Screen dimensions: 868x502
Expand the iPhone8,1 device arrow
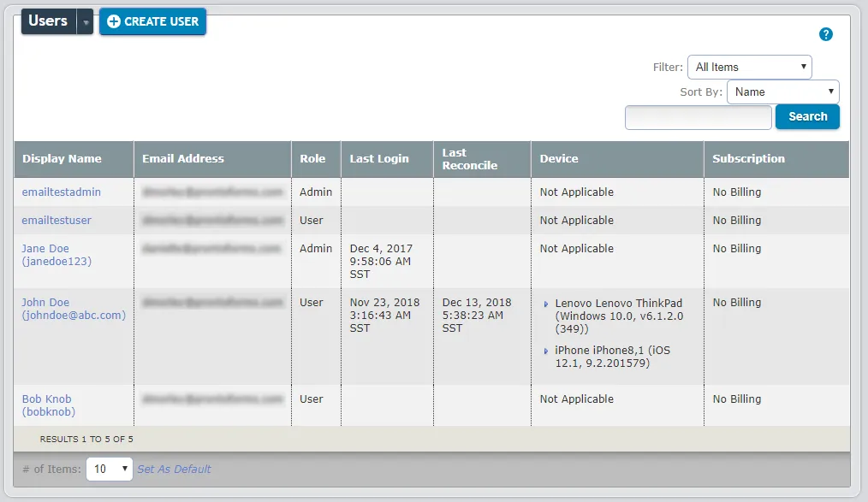[x=546, y=351]
